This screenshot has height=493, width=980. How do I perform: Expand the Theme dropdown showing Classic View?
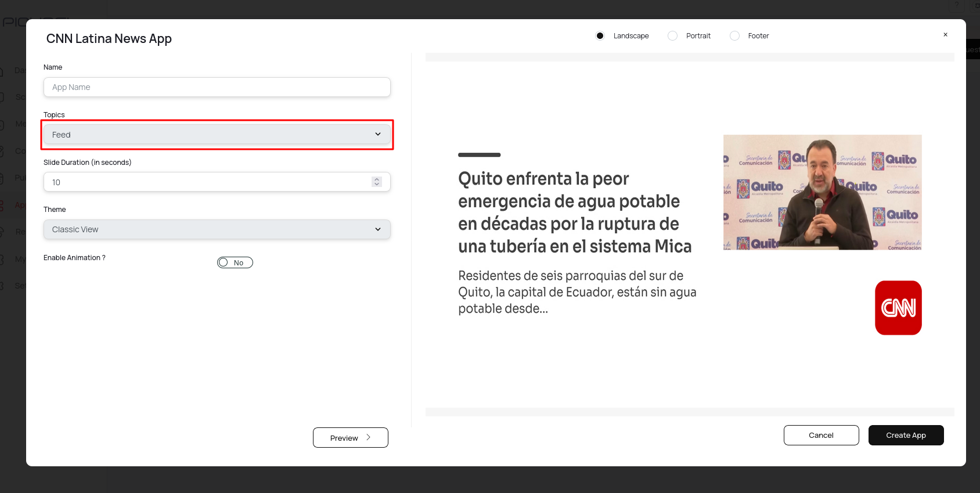click(217, 229)
